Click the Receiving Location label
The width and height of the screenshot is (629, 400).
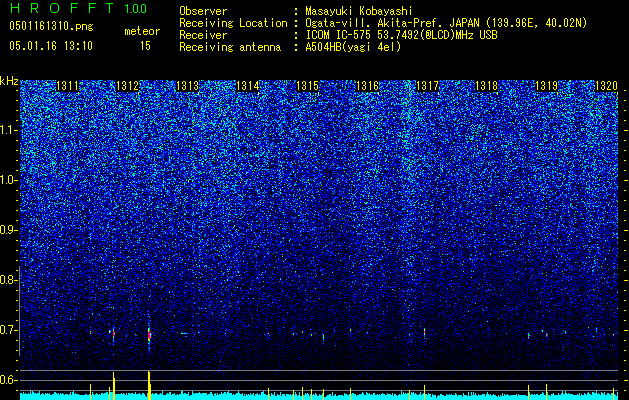point(233,23)
